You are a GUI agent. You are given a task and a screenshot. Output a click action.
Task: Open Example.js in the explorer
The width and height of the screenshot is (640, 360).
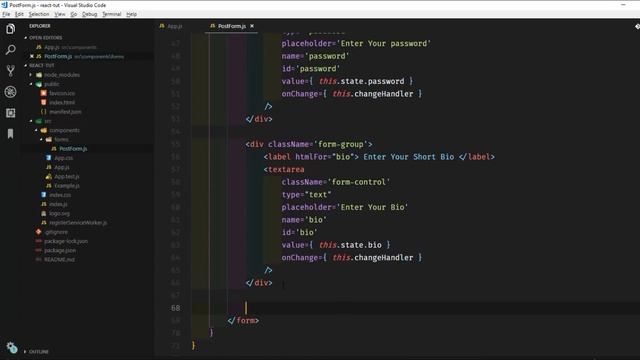pos(67,186)
